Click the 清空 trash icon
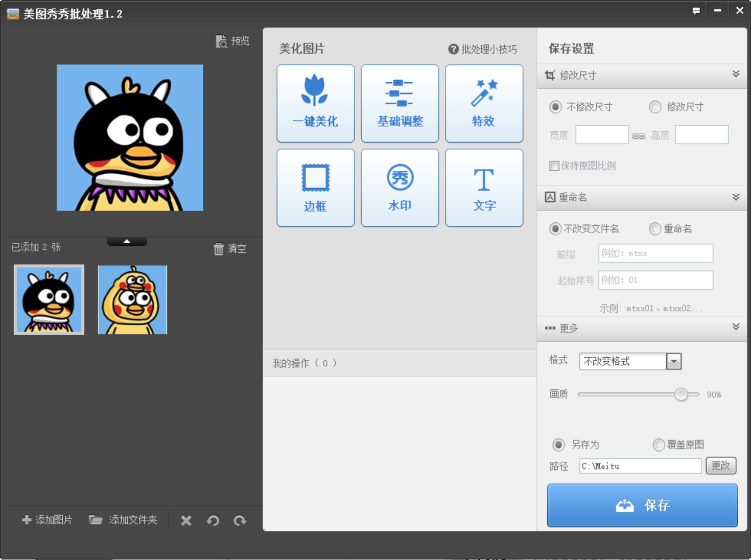 pyautogui.click(x=219, y=249)
